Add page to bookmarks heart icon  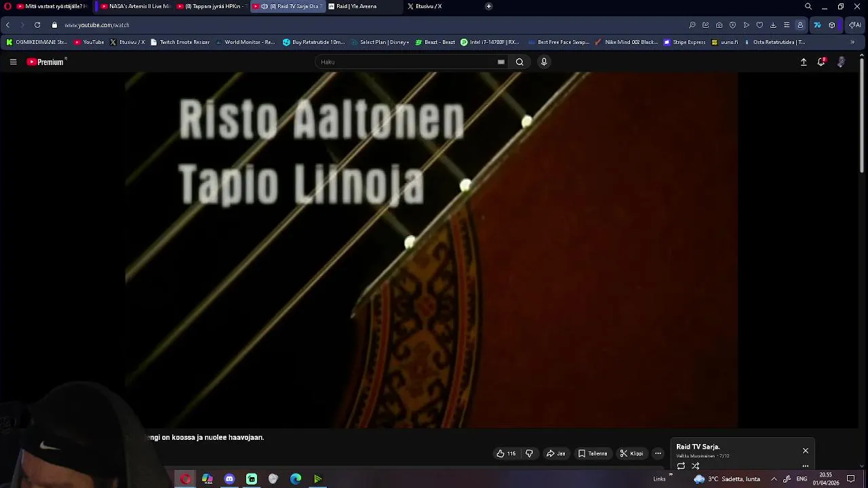point(759,25)
